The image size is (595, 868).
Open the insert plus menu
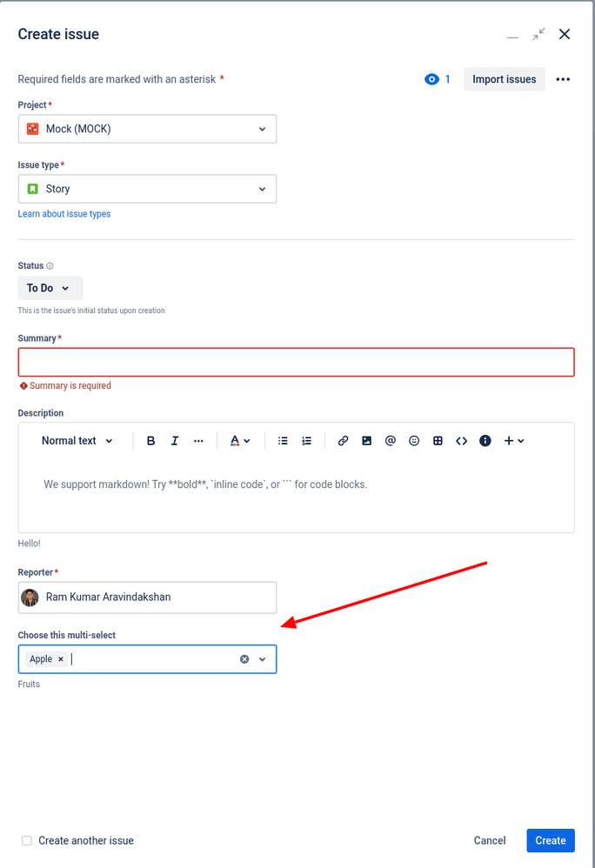click(513, 441)
